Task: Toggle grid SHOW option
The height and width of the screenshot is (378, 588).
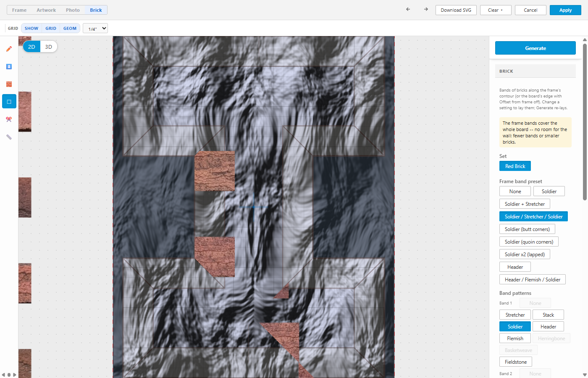Action: [x=31, y=28]
